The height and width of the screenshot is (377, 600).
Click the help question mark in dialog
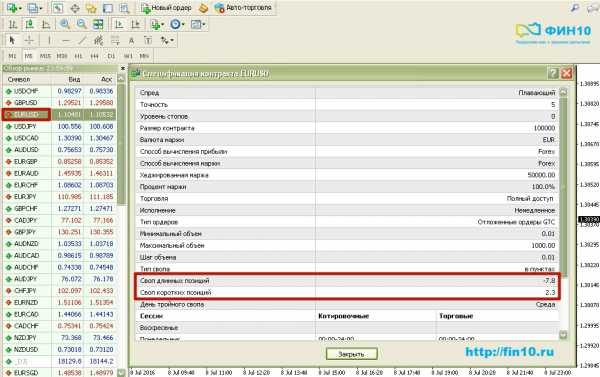553,73
